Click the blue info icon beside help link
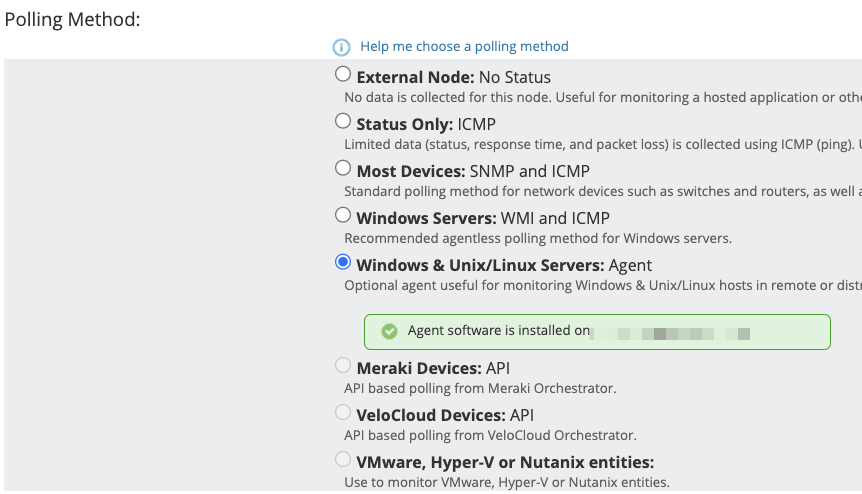Viewport: 862px width, 494px height. coord(342,47)
